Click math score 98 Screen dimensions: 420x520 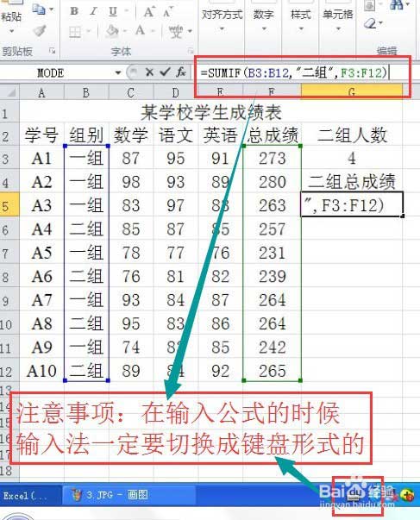[x=131, y=182]
